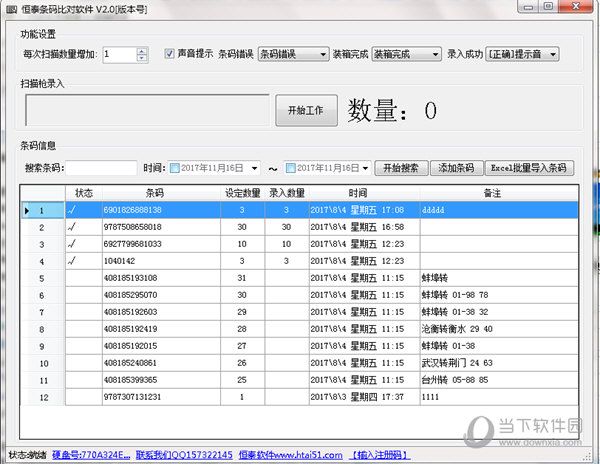Toggle the end date checkbox
This screenshot has height=464, width=600.
tap(291, 168)
